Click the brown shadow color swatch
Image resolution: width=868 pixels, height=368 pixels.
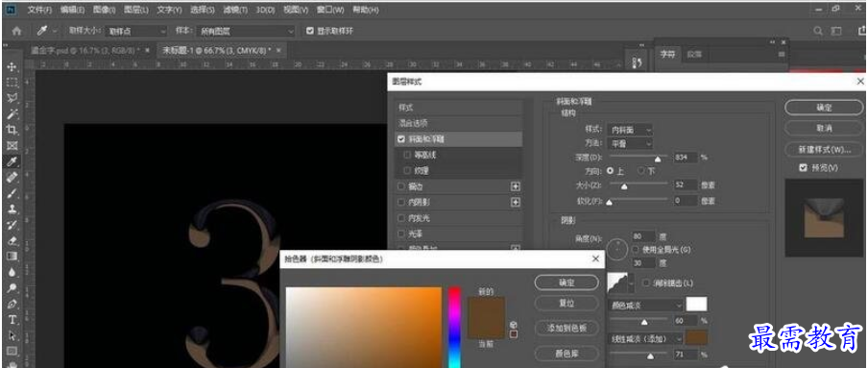(696, 337)
